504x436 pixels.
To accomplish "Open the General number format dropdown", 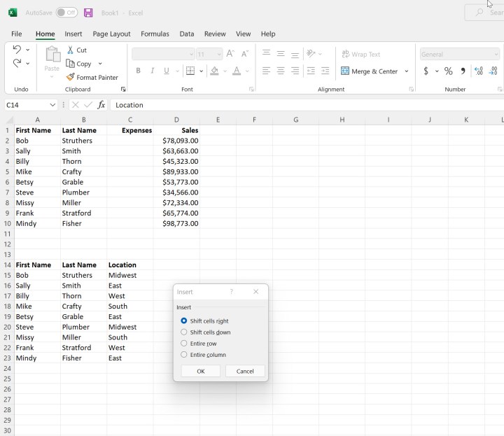I will (496, 54).
